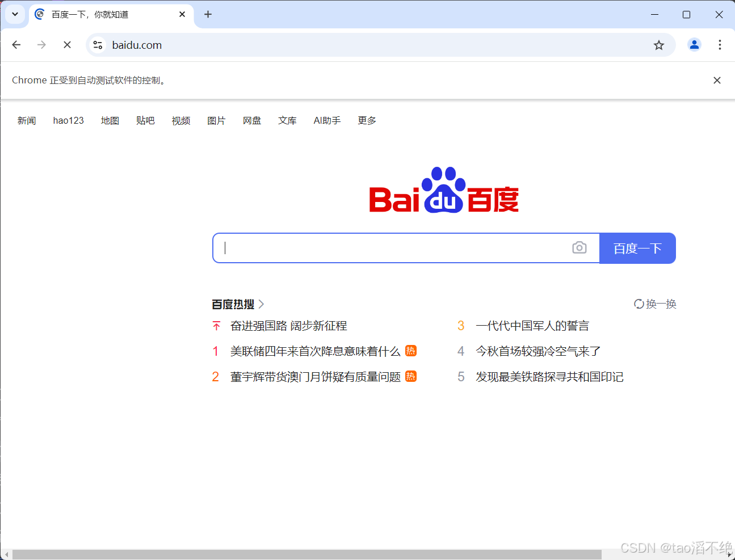Open hot search 奋进强国路 阔步新征程
735x560 pixels.
coord(288,326)
